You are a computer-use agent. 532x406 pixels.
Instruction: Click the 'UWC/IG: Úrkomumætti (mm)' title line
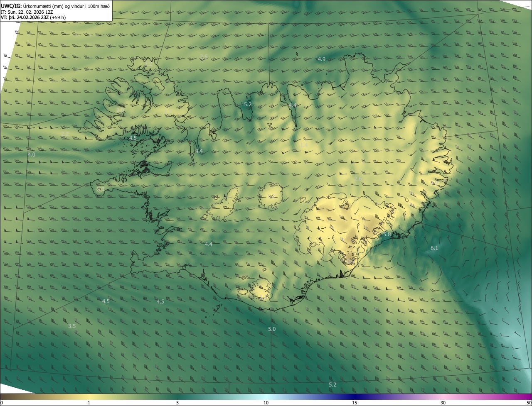55,5
